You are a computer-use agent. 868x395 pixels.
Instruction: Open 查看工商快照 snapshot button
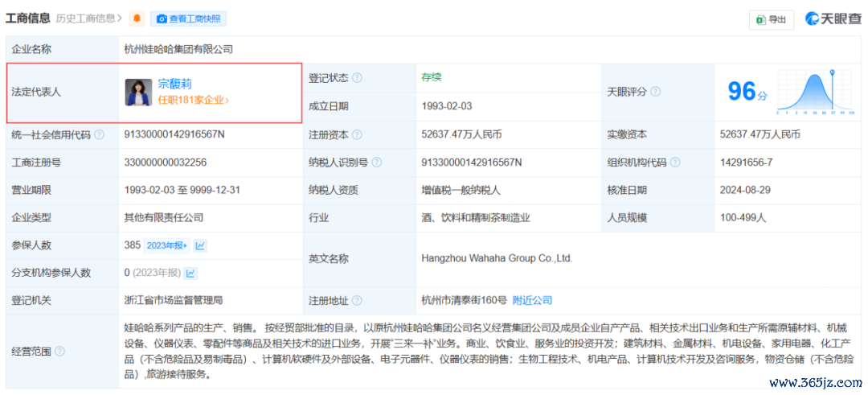click(x=190, y=19)
